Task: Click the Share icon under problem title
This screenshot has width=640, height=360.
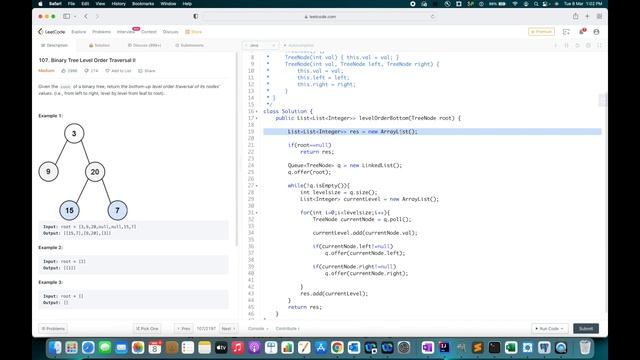Action: pos(140,71)
